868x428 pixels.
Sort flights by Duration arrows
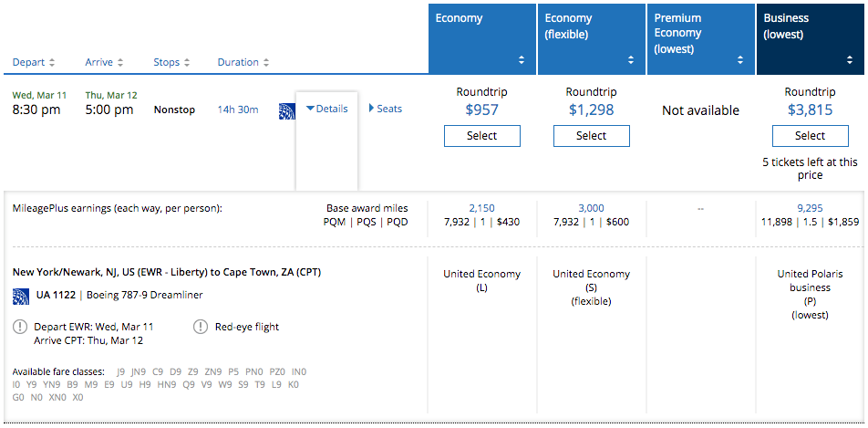coord(266,63)
